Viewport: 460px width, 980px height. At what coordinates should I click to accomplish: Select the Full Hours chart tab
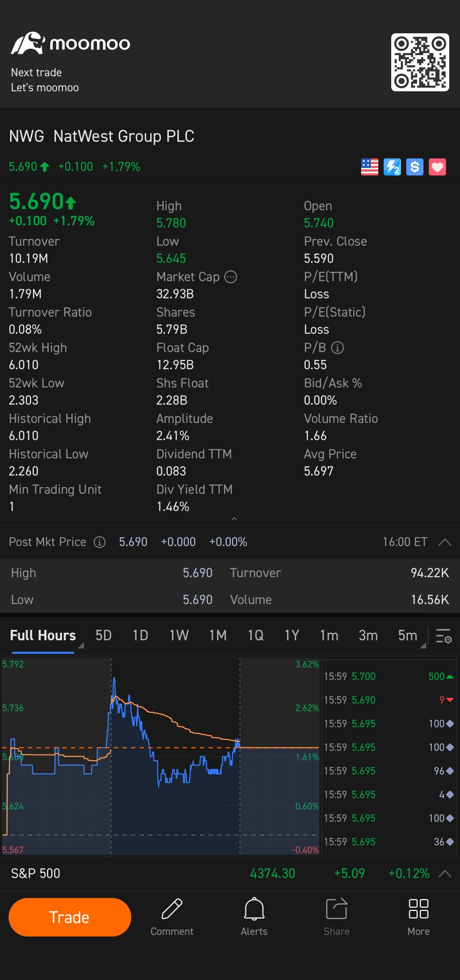(x=43, y=635)
